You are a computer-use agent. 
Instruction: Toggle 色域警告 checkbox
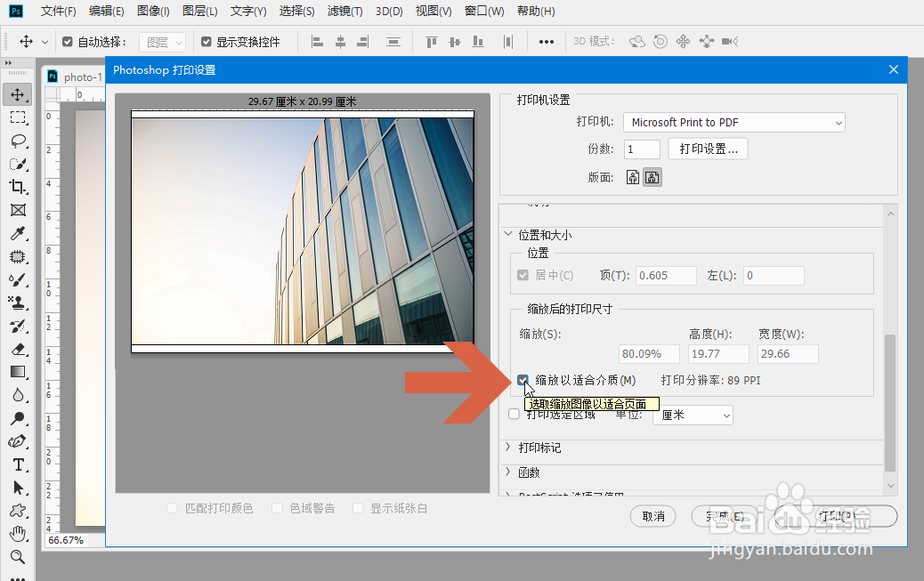tap(277, 508)
